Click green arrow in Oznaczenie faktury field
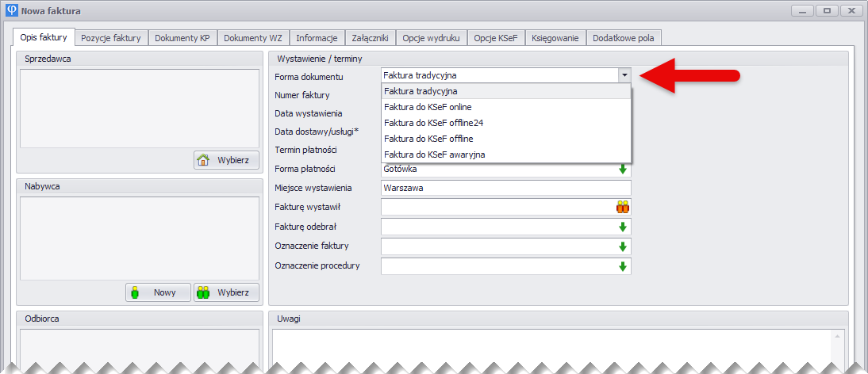The height and width of the screenshot is (374, 868). (623, 246)
